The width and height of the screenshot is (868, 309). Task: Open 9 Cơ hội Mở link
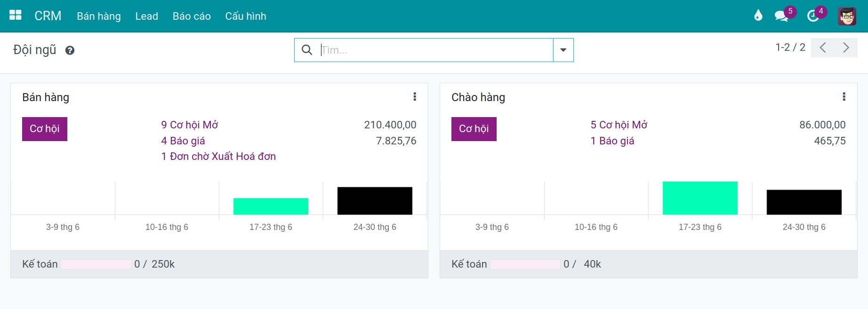click(190, 125)
